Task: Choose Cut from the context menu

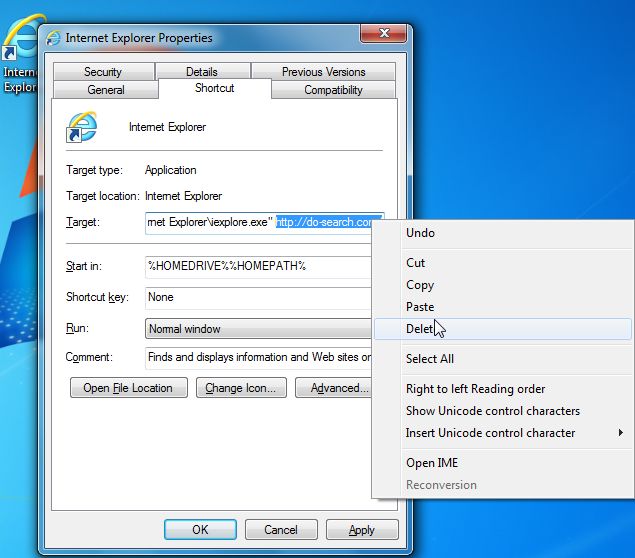Action: coord(503,263)
